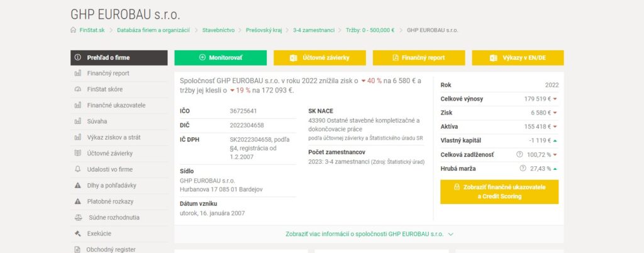The image size is (644, 253).
Task: Select IČO value 36725641
Action: (243, 111)
